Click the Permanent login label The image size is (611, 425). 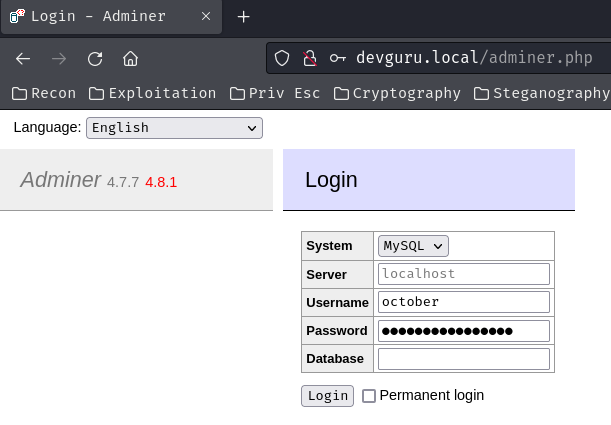[x=432, y=395]
